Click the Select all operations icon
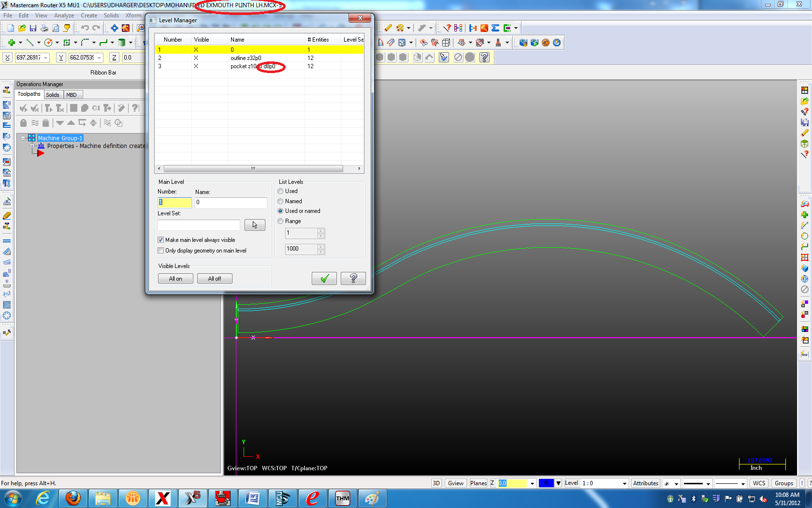The width and height of the screenshot is (812, 508). point(23,108)
